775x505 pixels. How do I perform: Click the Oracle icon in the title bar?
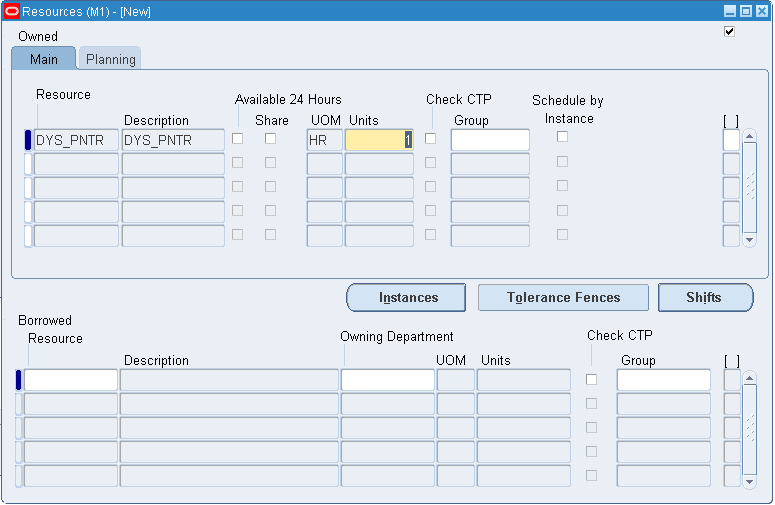pyautogui.click(x=12, y=11)
